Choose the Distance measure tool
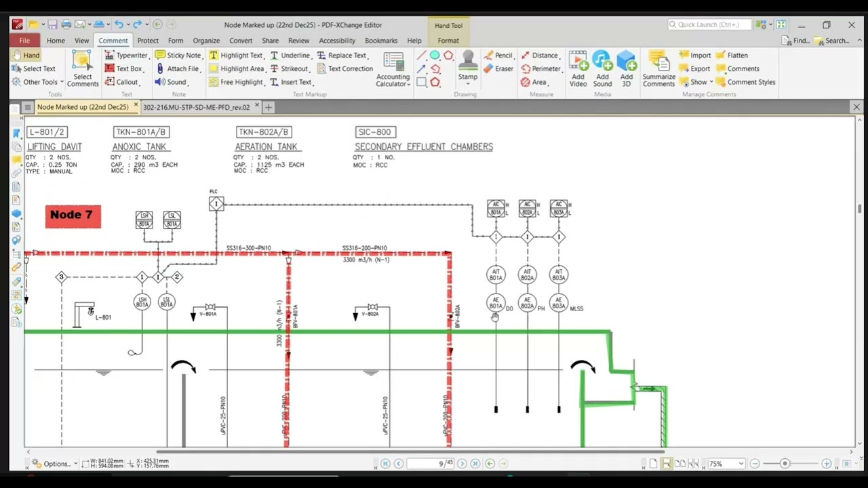The image size is (868, 488). (540, 55)
